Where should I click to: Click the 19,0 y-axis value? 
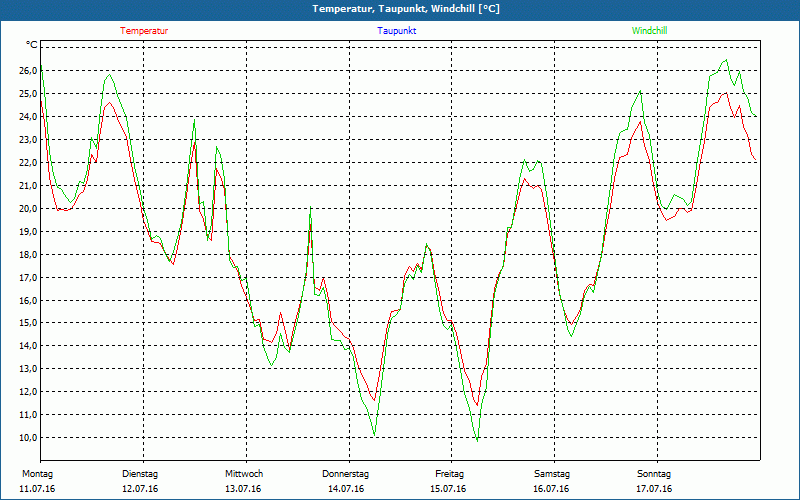click(x=29, y=231)
